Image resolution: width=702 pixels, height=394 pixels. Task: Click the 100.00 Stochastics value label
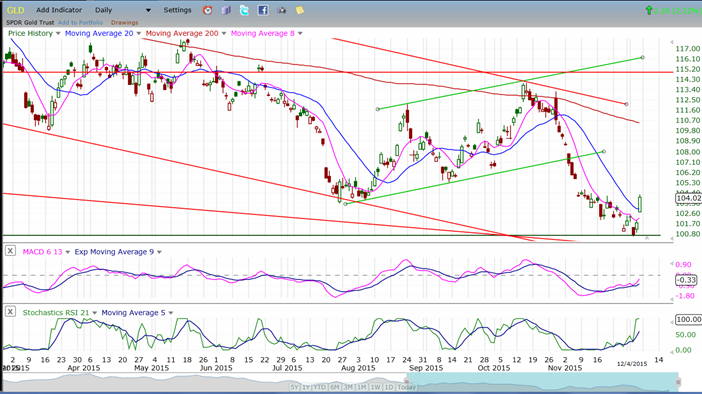coord(688,319)
